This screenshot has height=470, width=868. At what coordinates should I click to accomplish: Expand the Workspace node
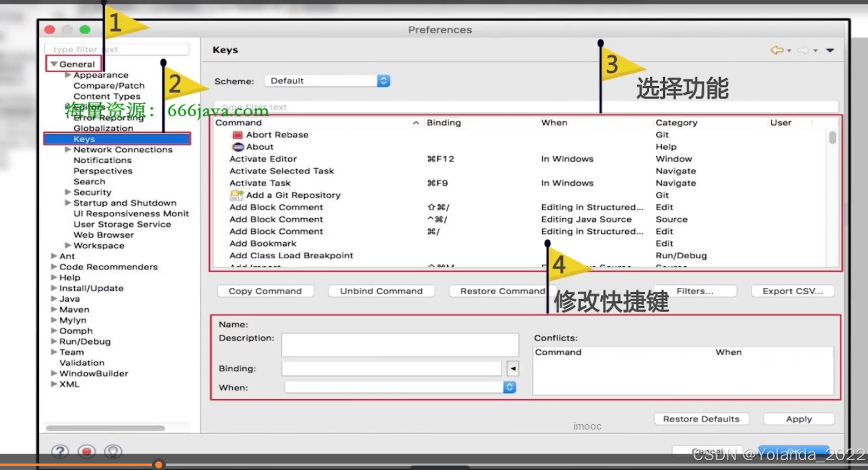(68, 245)
